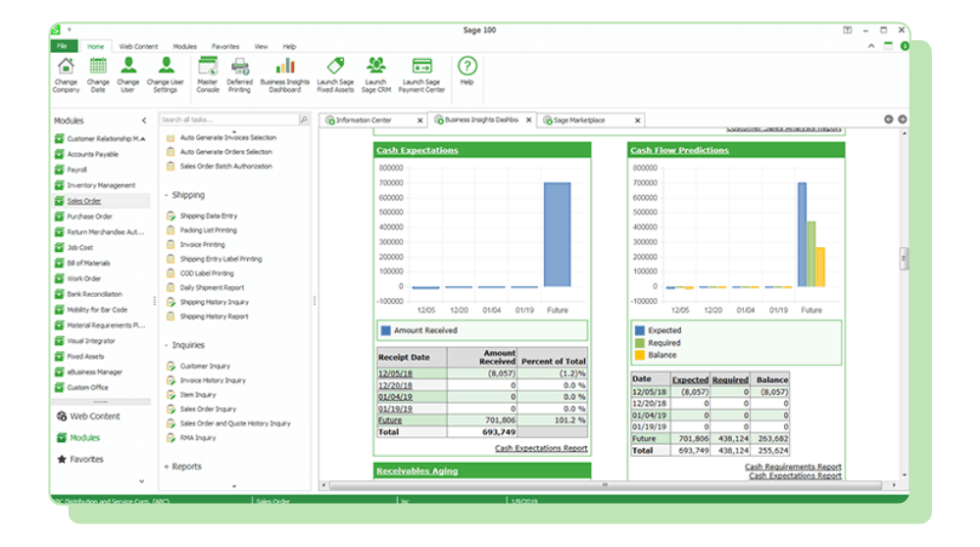The height and width of the screenshot is (547, 980).
Task: Open Cash Expectations Report link under receipt table
Action: tap(541, 448)
